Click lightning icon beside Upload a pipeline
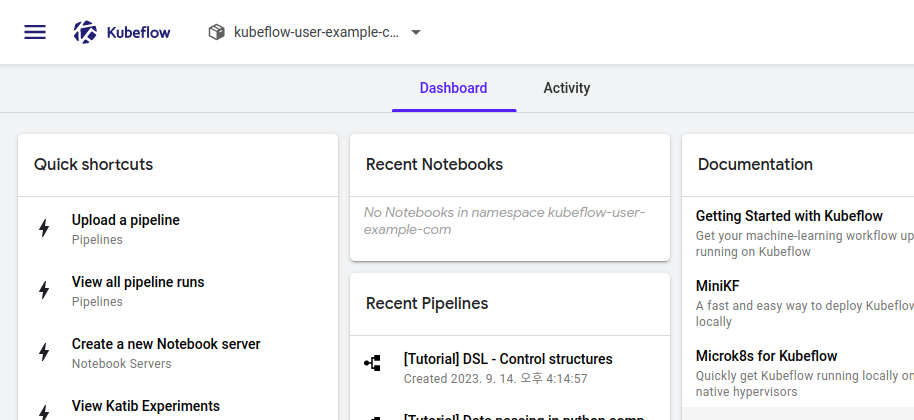The width and height of the screenshot is (914, 420). click(x=44, y=228)
